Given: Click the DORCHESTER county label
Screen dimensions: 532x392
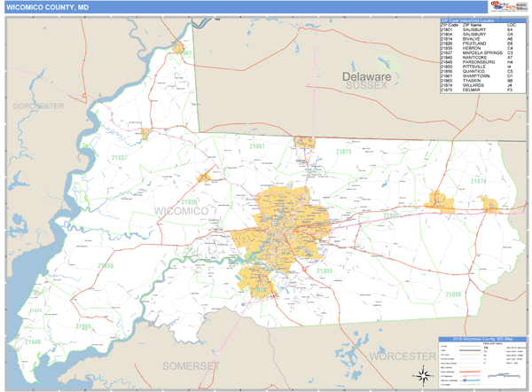Looking at the screenshot, I should tap(39, 106).
